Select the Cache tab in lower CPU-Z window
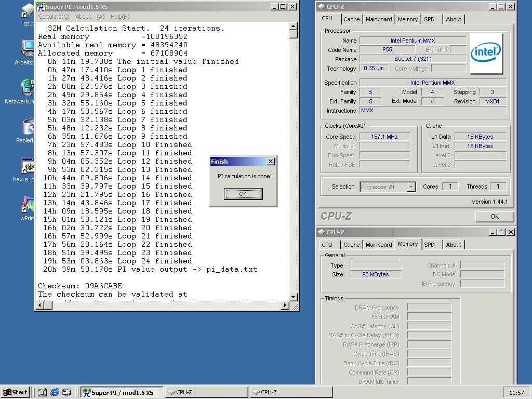 (x=352, y=245)
